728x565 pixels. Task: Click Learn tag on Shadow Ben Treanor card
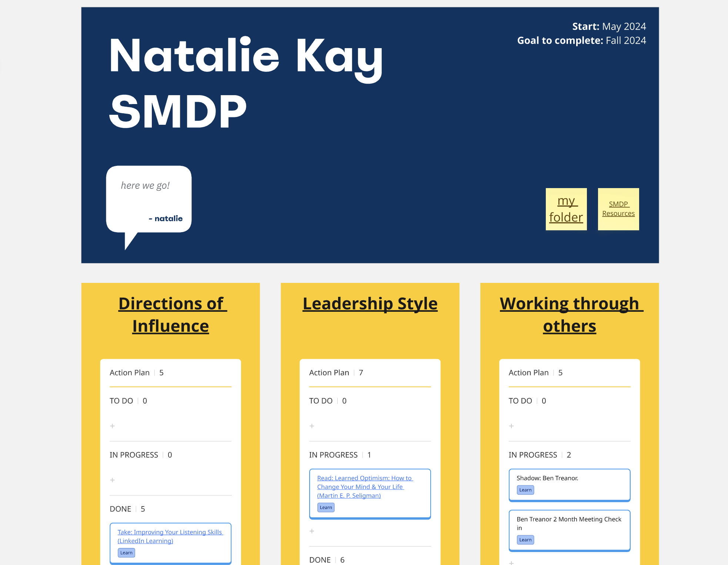point(525,490)
